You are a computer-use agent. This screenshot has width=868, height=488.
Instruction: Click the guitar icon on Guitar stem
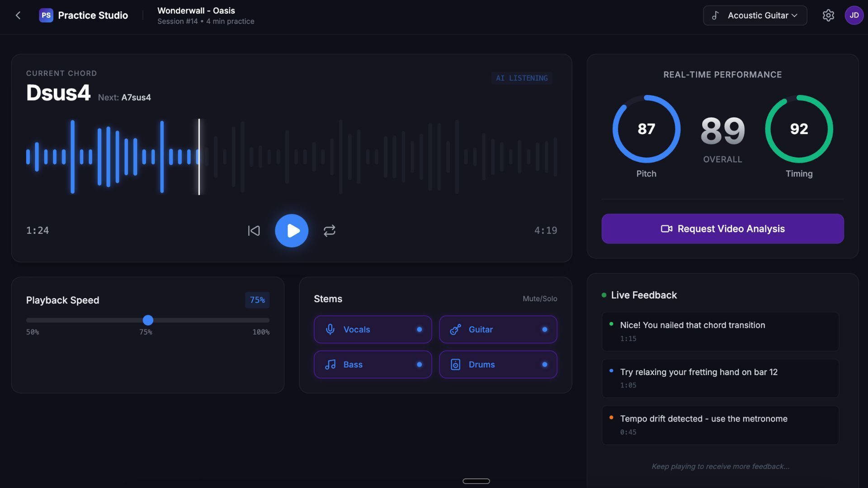pos(456,329)
